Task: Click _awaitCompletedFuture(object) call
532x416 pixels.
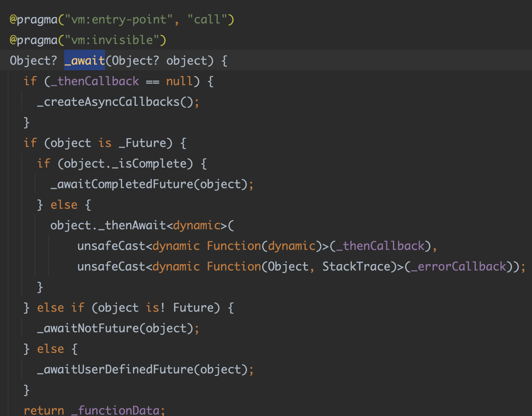Action: pos(149,184)
